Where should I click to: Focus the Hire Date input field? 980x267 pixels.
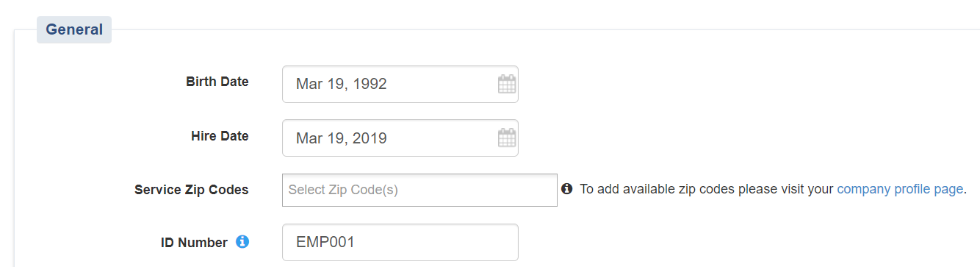click(400, 138)
